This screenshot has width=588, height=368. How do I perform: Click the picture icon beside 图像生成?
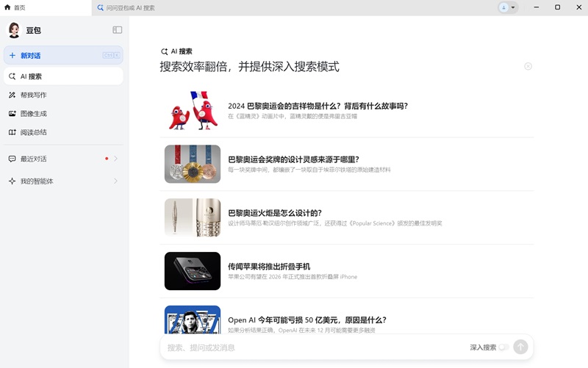point(12,114)
